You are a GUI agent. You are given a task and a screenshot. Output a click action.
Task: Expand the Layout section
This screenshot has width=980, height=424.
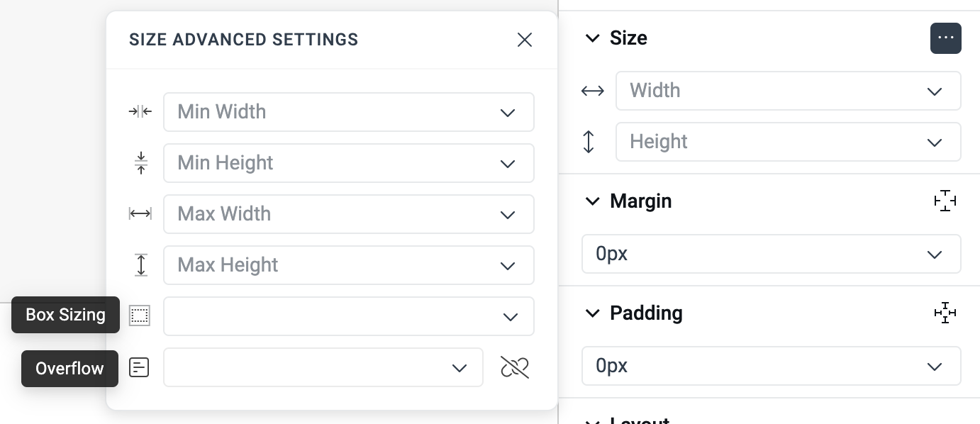(x=593, y=420)
